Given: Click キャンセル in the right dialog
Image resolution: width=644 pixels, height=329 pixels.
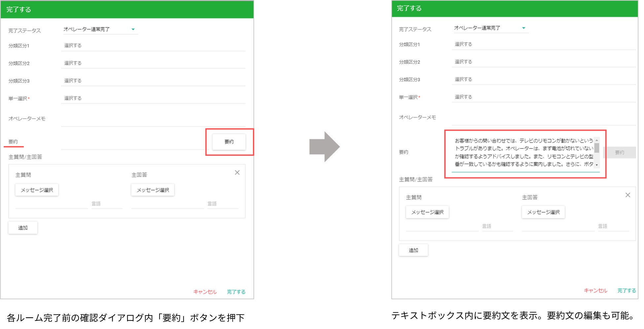Looking at the screenshot, I should (596, 291).
